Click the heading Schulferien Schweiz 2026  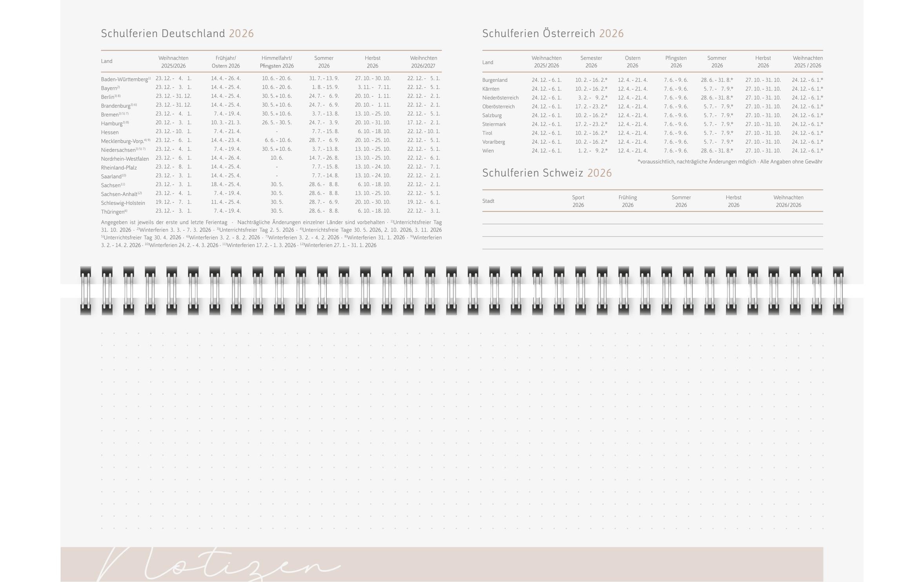coord(547,173)
